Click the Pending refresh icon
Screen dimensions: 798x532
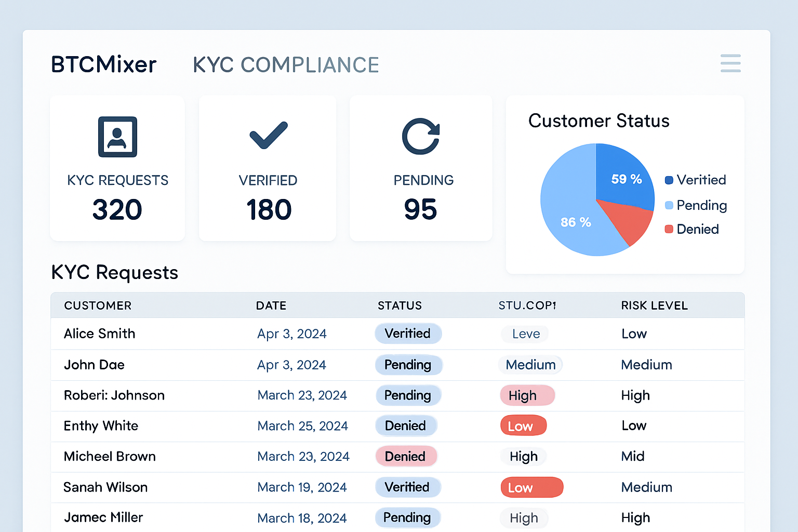coord(421,136)
